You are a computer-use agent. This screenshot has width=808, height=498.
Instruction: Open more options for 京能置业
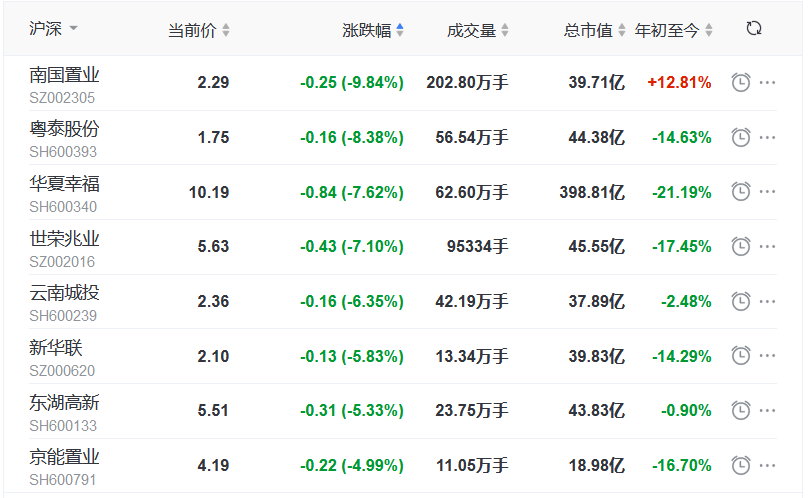(767, 466)
